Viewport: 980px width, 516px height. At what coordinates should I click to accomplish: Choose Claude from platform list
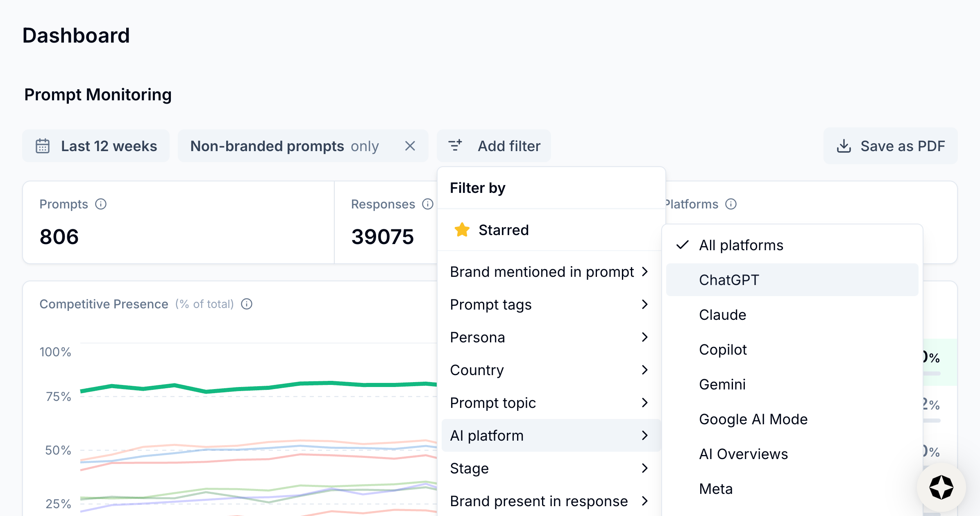(722, 315)
